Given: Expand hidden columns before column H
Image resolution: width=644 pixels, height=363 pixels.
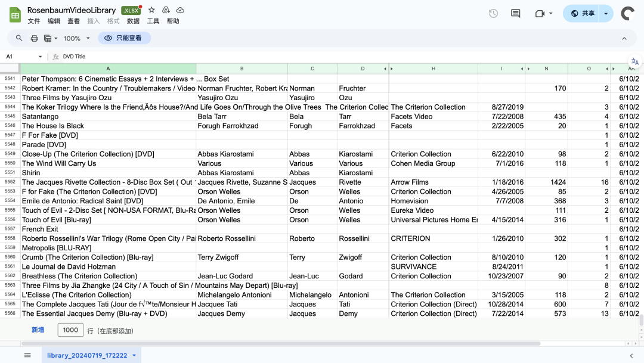Looking at the screenshot, I should (391, 69).
